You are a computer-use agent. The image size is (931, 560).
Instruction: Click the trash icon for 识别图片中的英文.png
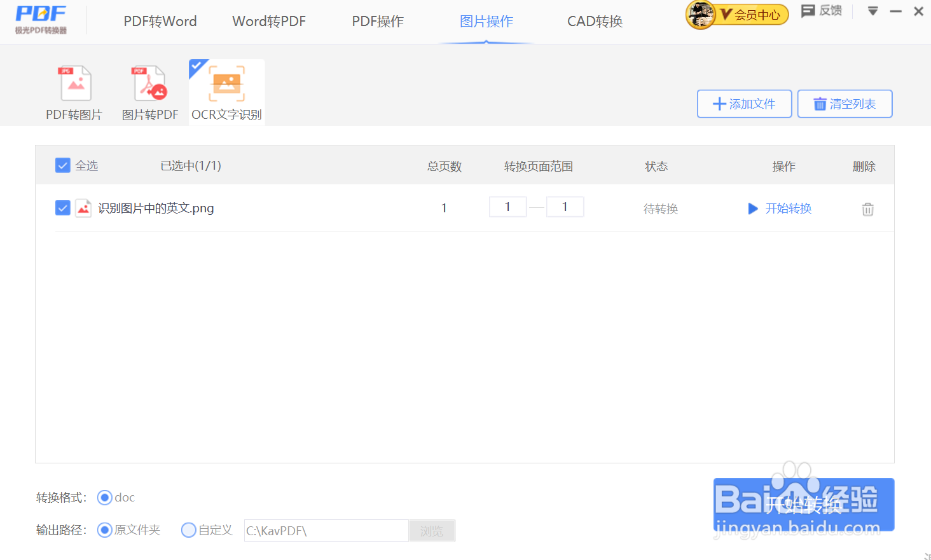[x=867, y=209]
